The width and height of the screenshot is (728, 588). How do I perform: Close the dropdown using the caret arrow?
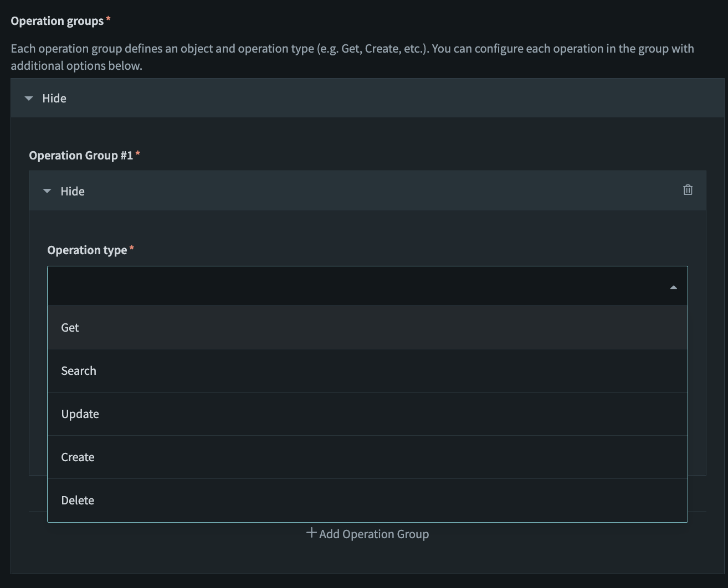pos(673,287)
